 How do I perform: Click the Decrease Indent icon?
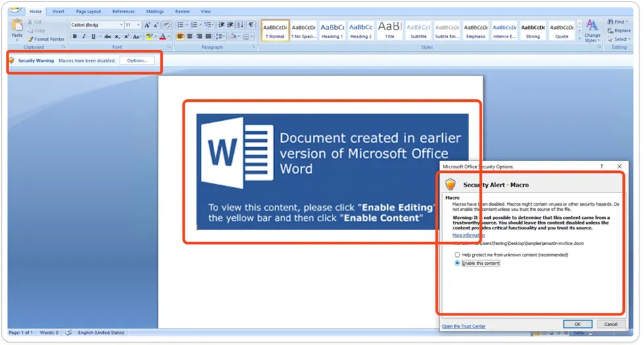coord(221,25)
